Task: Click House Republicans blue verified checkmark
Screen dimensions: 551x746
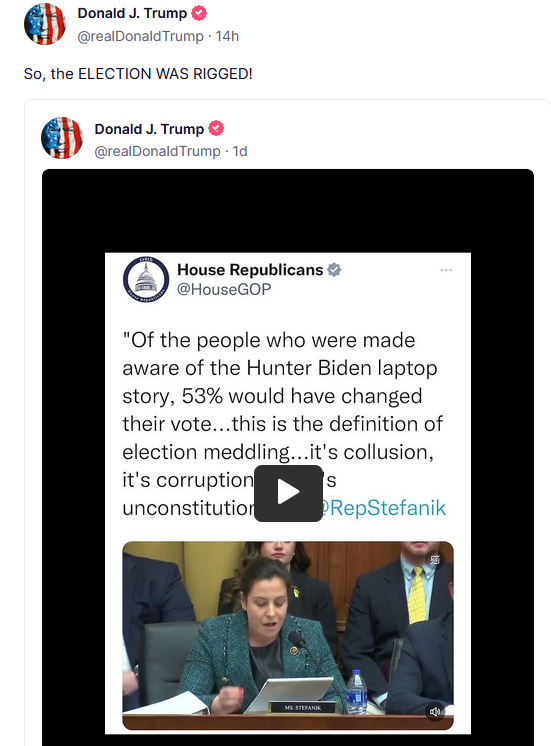Action: pyautogui.click(x=335, y=270)
